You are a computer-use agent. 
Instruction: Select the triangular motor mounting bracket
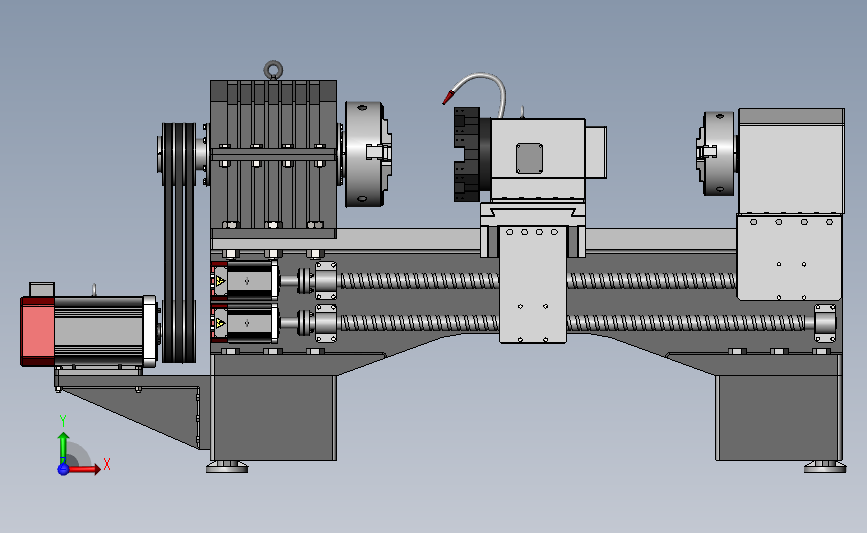133,412
